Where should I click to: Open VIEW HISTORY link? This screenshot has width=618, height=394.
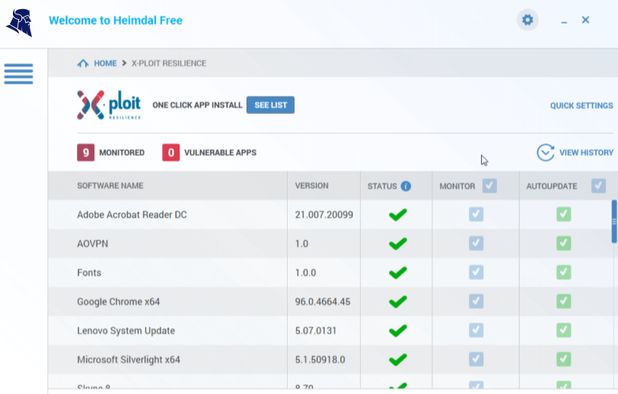click(586, 152)
